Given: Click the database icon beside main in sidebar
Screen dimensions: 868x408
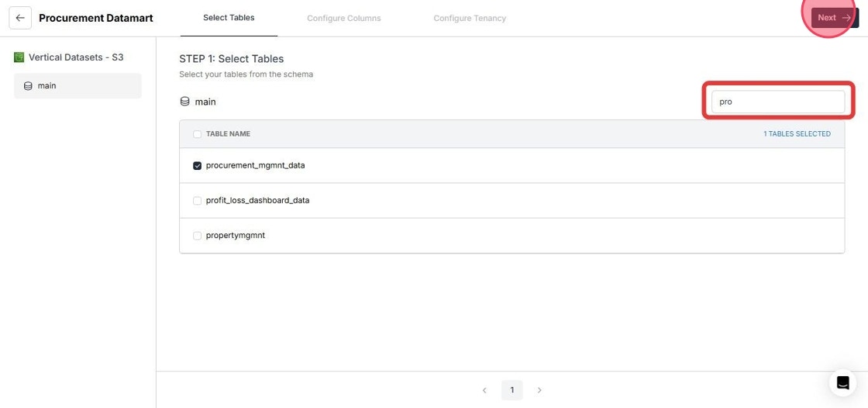Looking at the screenshot, I should 28,86.
